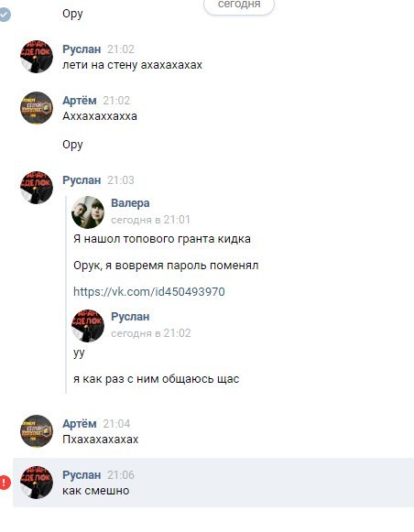This screenshot has width=414, height=532.
Task: Click the name Руслан at 21:03
Action: 82,179
